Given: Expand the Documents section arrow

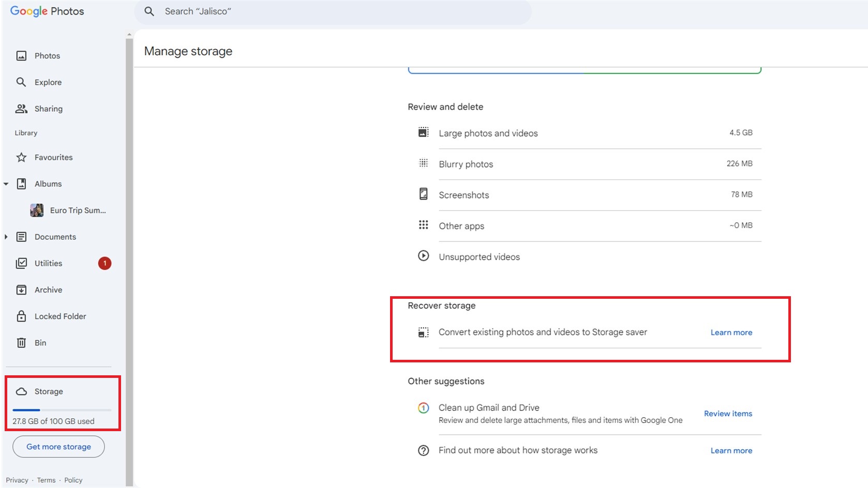Looking at the screenshot, I should (x=6, y=237).
